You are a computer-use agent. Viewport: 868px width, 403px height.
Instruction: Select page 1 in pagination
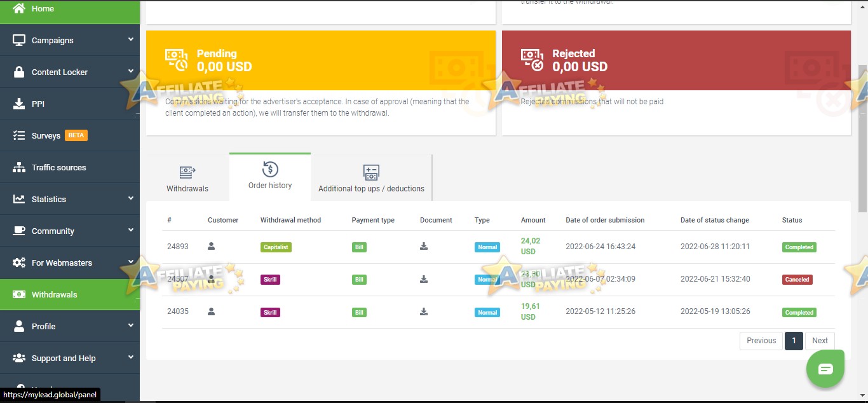794,340
